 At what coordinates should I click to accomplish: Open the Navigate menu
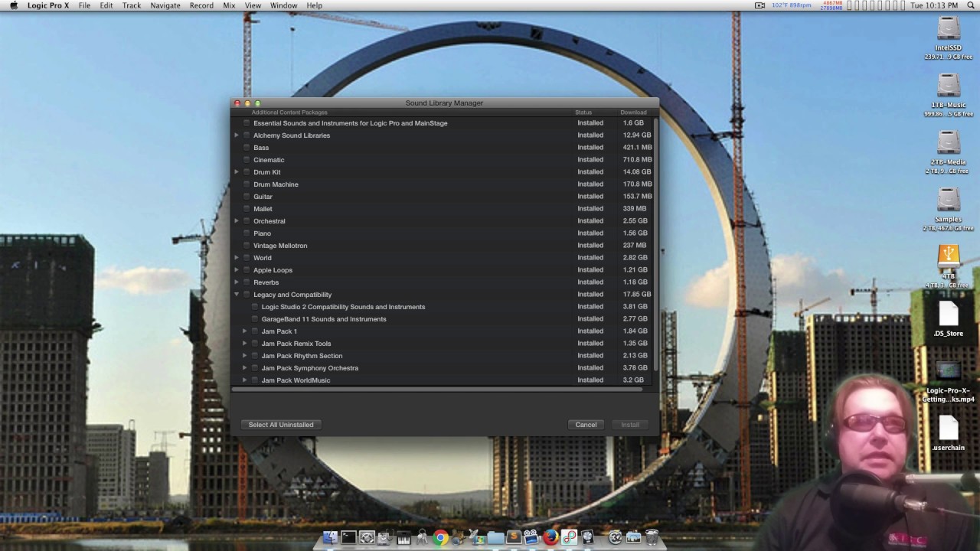tap(165, 5)
